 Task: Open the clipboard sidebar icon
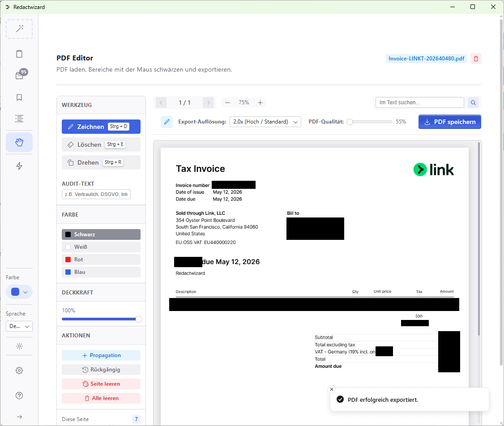(x=19, y=54)
